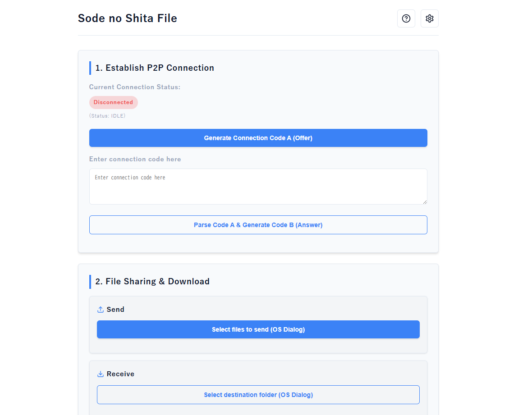Click the download icon beside Receive
This screenshot has width=532, height=415.
[101, 374]
